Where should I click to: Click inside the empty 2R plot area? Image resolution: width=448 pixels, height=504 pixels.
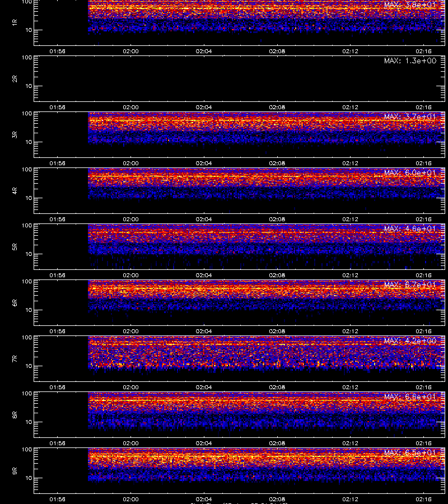[240, 79]
